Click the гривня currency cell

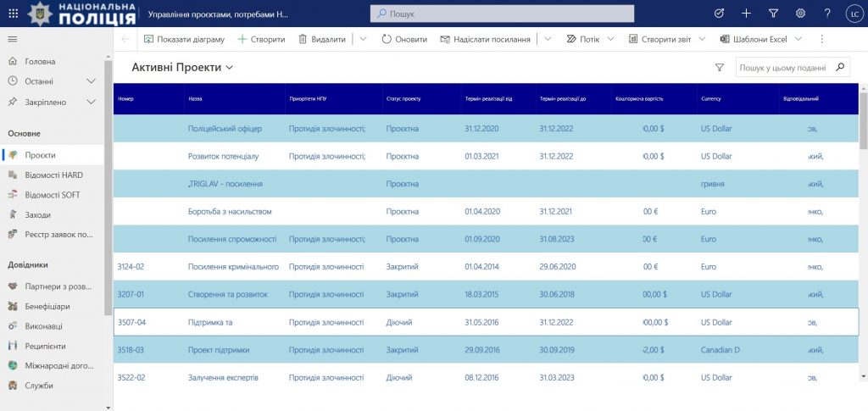712,184
